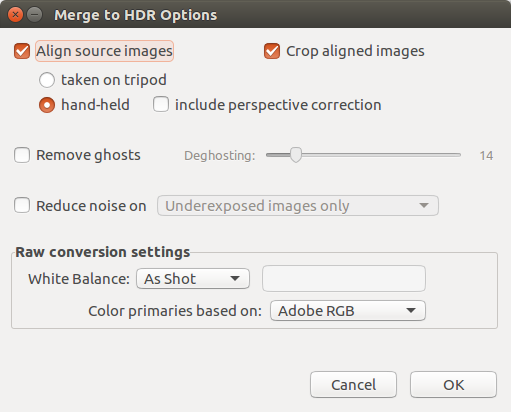Toggle the Crop aligned images checkbox
This screenshot has width=511, height=412.
[272, 51]
